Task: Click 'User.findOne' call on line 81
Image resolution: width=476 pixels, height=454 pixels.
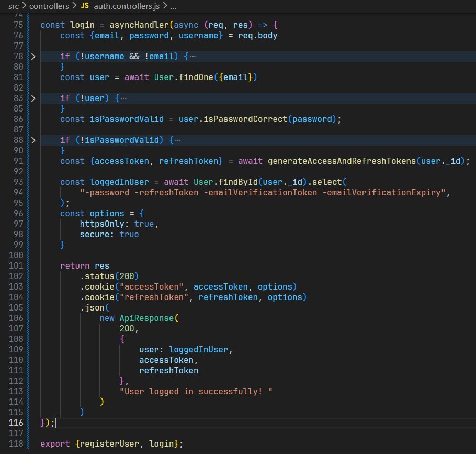Action: 184,77
